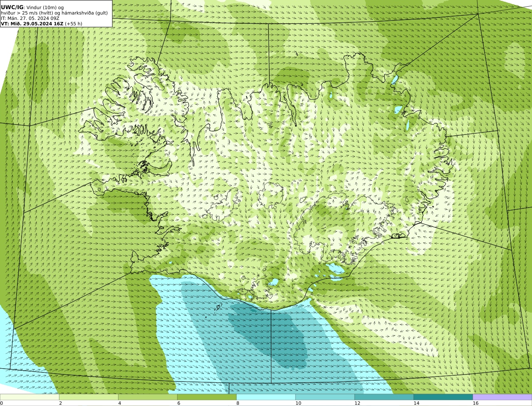Screen dimensions: 532x406
Task: Click the 2–4 m/s light green legend swatch
Action: click(89, 397)
